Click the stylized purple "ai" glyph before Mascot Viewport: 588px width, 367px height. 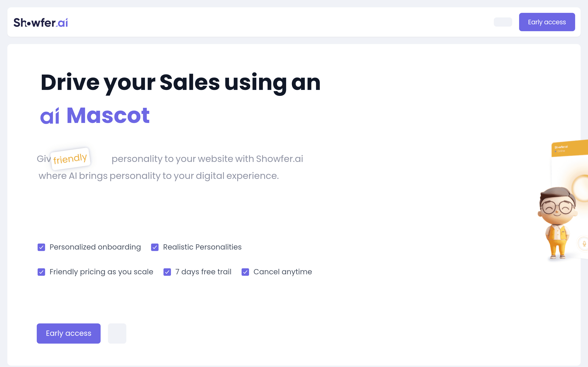click(x=50, y=116)
